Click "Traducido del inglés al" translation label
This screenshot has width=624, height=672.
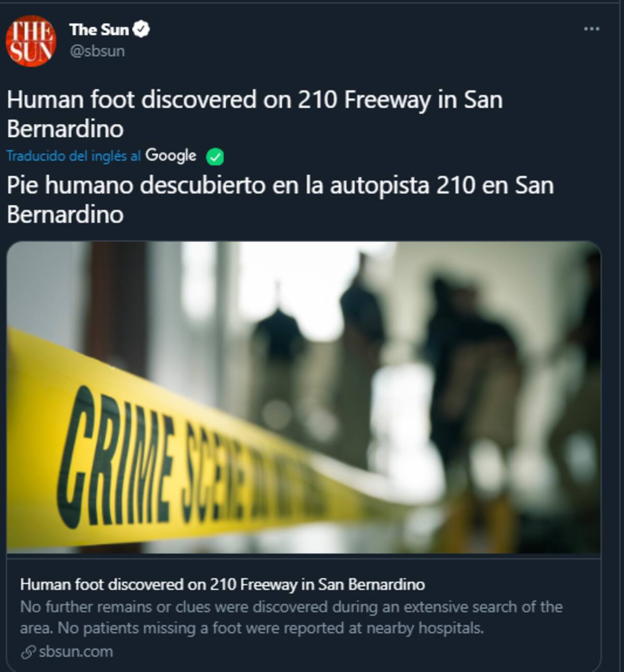[74, 156]
